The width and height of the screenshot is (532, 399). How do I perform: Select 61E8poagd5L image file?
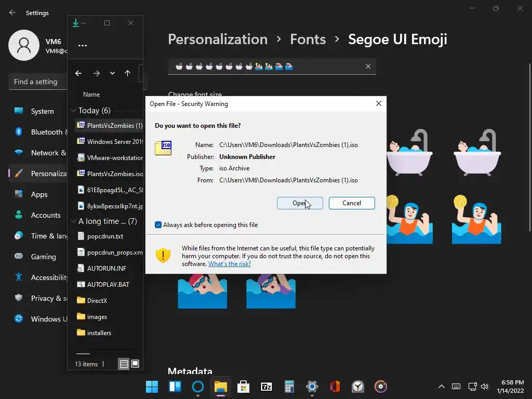pyautogui.click(x=109, y=190)
